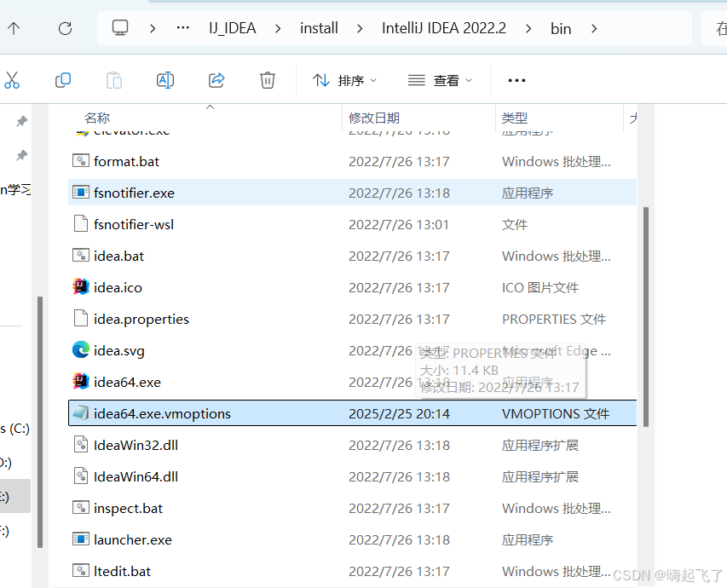Select the idea.ico file
Image resolution: width=727 pixels, height=588 pixels.
[x=352, y=287]
